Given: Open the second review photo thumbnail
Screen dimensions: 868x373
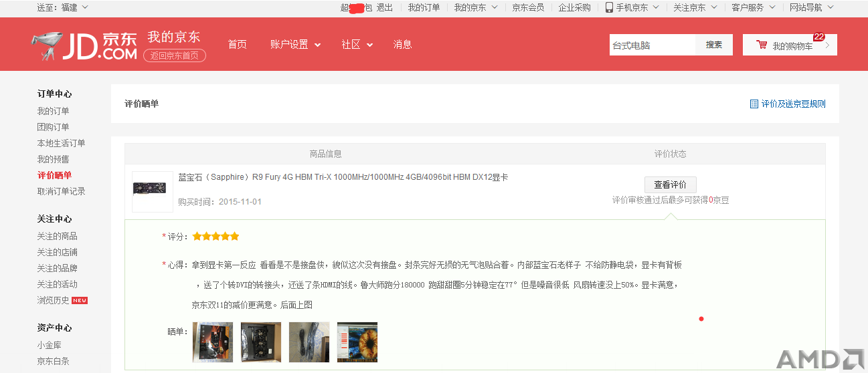Looking at the screenshot, I should [x=261, y=342].
